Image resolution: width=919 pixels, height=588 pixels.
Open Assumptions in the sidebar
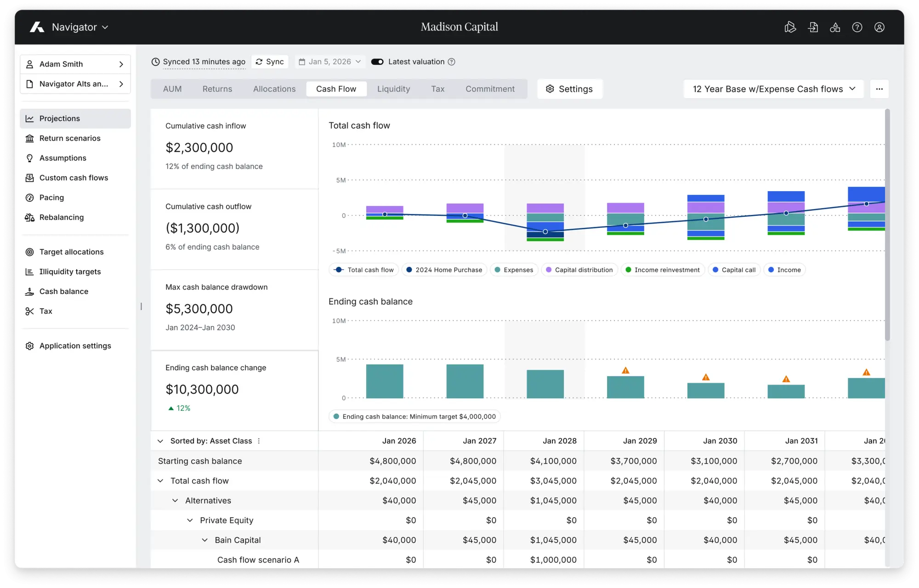coord(75,158)
